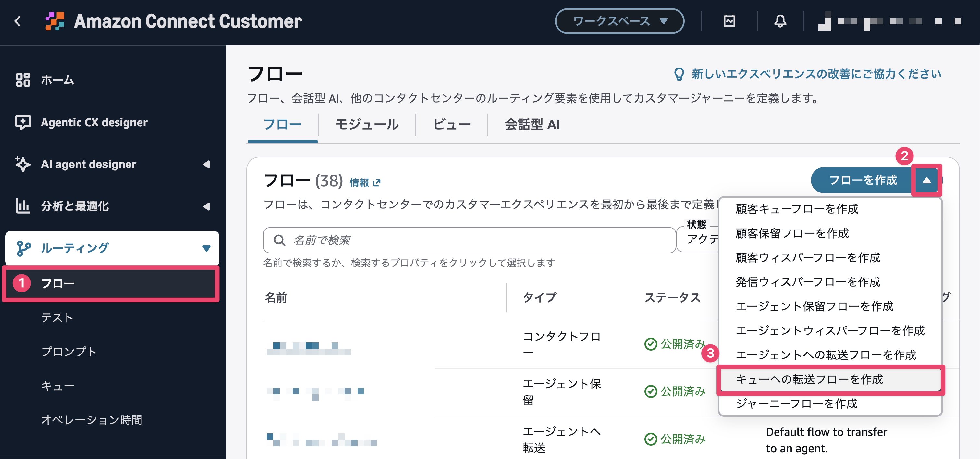Select エージェントへの転送フローを作成 menu item
The height and width of the screenshot is (459, 980).
coord(830,355)
